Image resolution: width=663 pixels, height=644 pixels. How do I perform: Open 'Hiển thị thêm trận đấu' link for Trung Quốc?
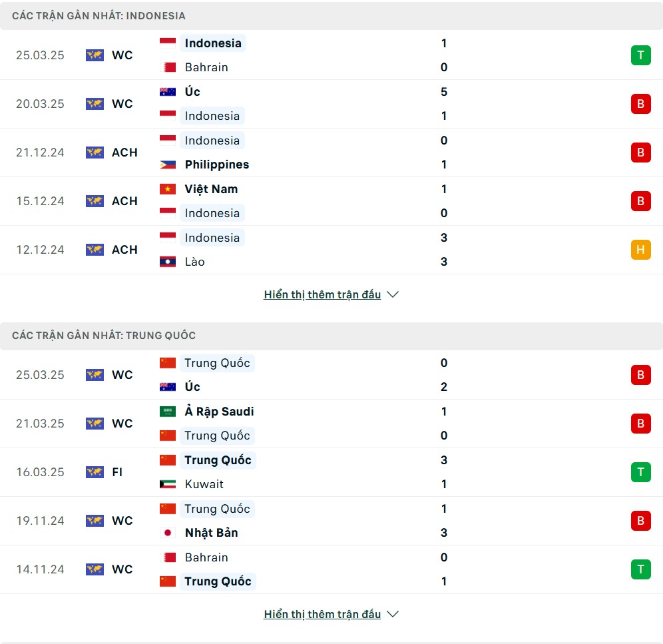[x=322, y=614]
